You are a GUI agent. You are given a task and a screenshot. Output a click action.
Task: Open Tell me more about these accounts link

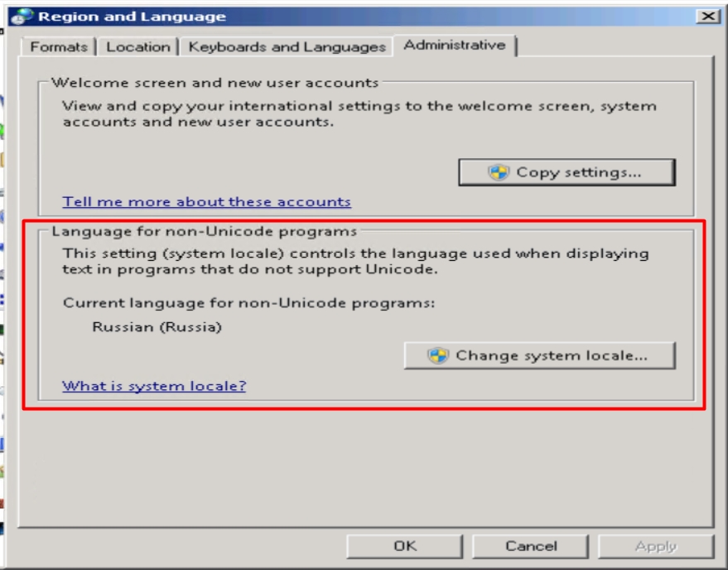coord(206,201)
